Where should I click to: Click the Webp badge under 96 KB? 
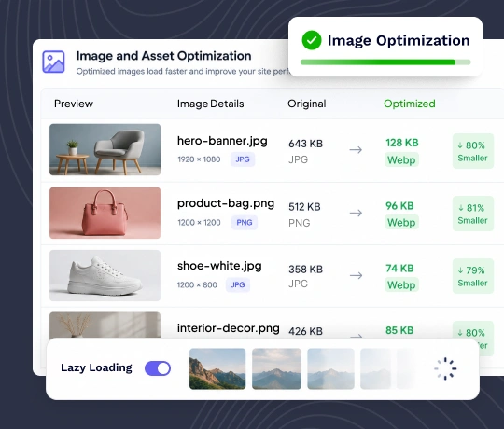401,222
